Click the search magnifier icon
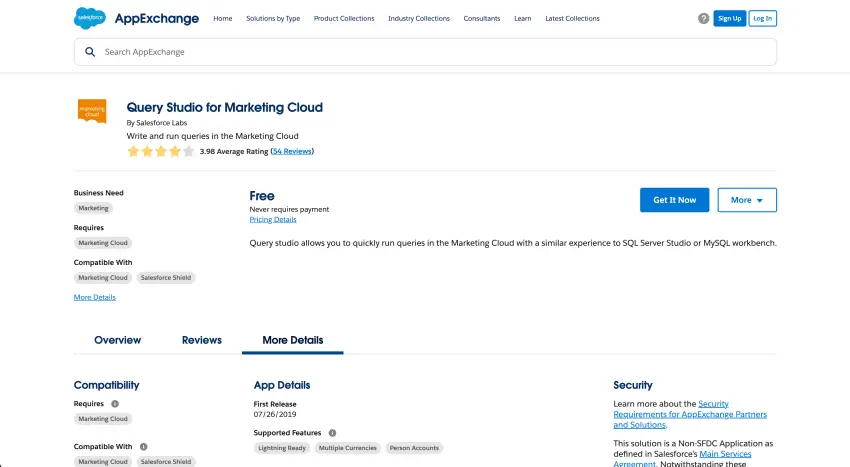Viewport: 850px width, 467px height. [x=90, y=52]
